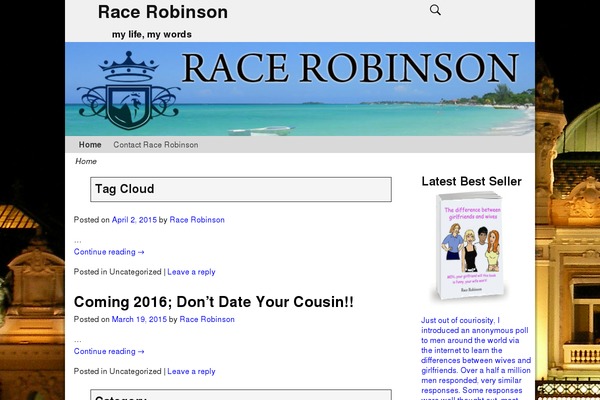
Task: Open the March 19, 2015 date link
Action: [x=139, y=319]
